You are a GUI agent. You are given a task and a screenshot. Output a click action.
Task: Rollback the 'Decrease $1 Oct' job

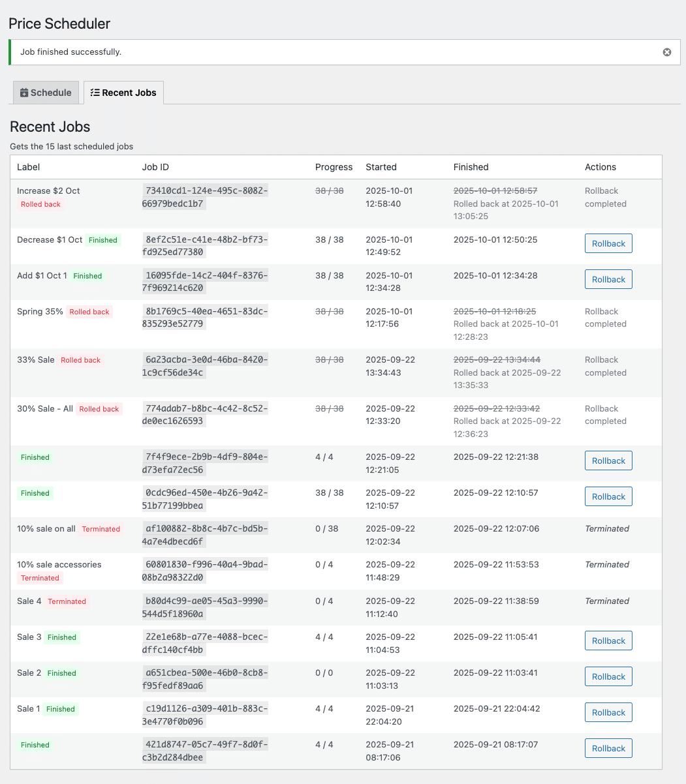point(608,243)
